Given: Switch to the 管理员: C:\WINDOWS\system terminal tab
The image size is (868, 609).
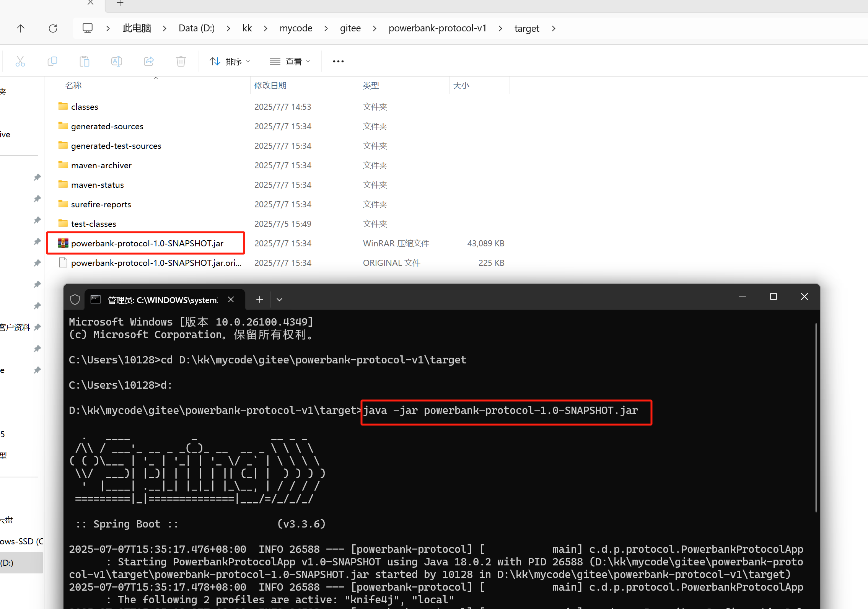Looking at the screenshot, I should click(162, 300).
